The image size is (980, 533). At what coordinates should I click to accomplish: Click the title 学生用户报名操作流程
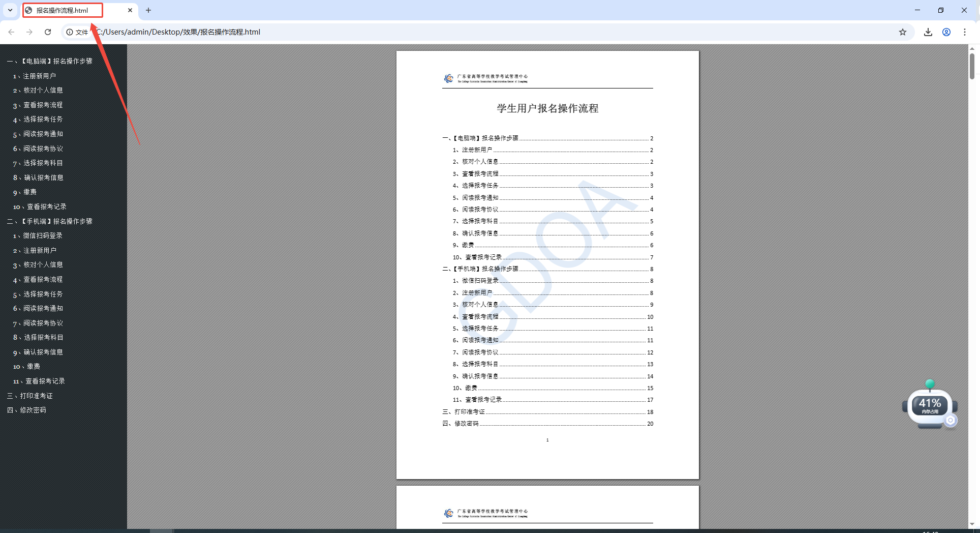(x=547, y=108)
